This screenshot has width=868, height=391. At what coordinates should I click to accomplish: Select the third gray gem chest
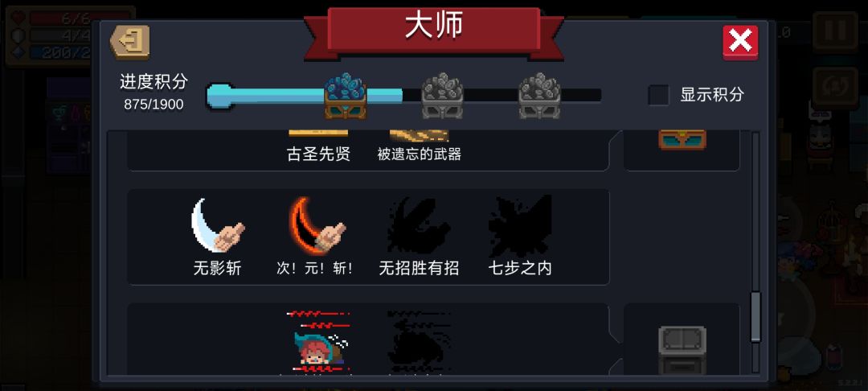click(x=539, y=96)
